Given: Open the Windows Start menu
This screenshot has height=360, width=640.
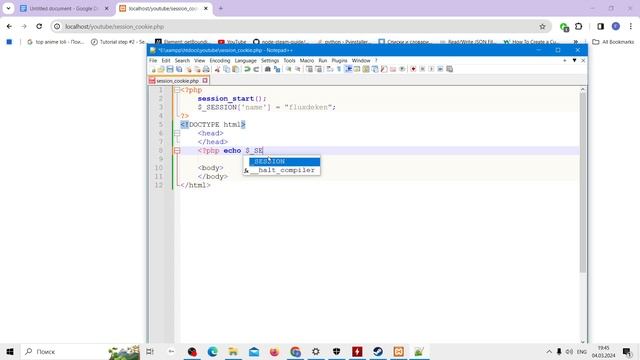Looking at the screenshot, I should click(10, 351).
